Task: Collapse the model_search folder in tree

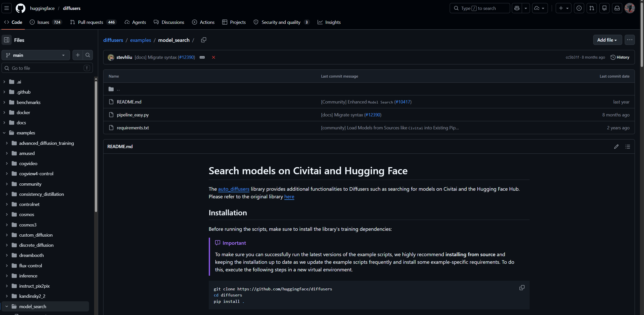Action: [7, 306]
